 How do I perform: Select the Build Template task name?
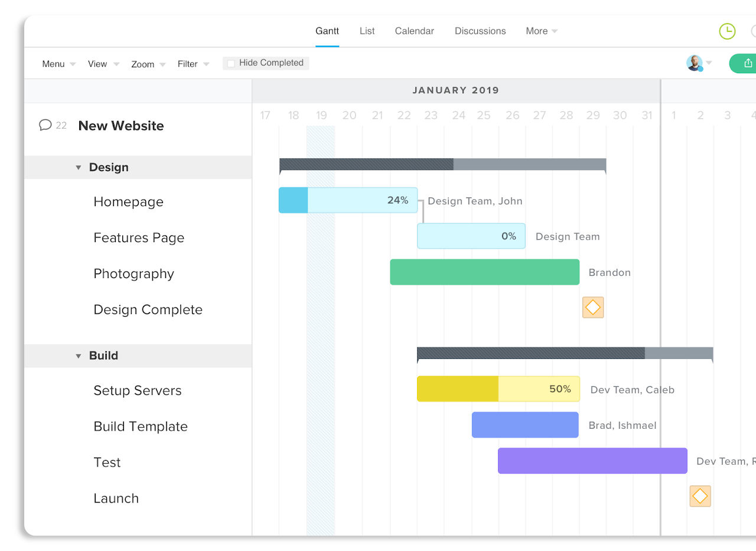pos(141,427)
